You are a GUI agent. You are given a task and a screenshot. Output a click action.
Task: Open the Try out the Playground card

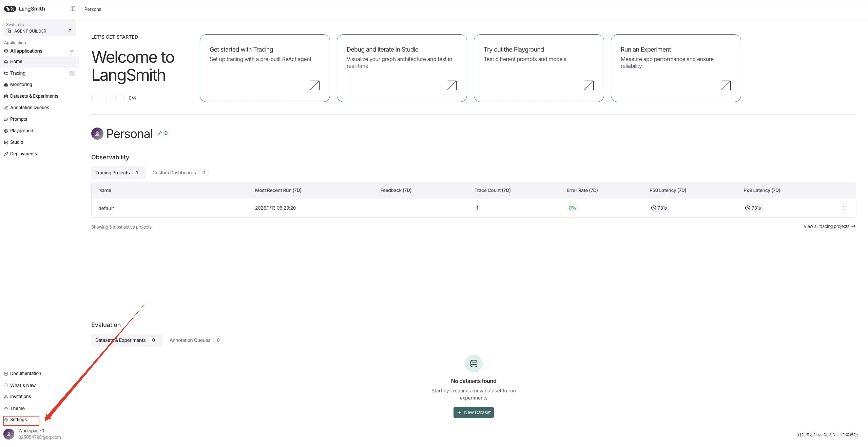(539, 68)
